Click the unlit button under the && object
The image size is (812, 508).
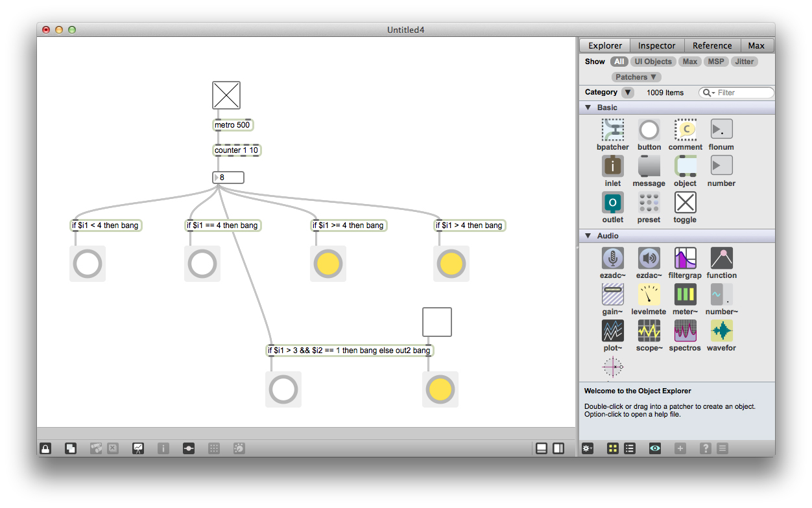[283, 389]
